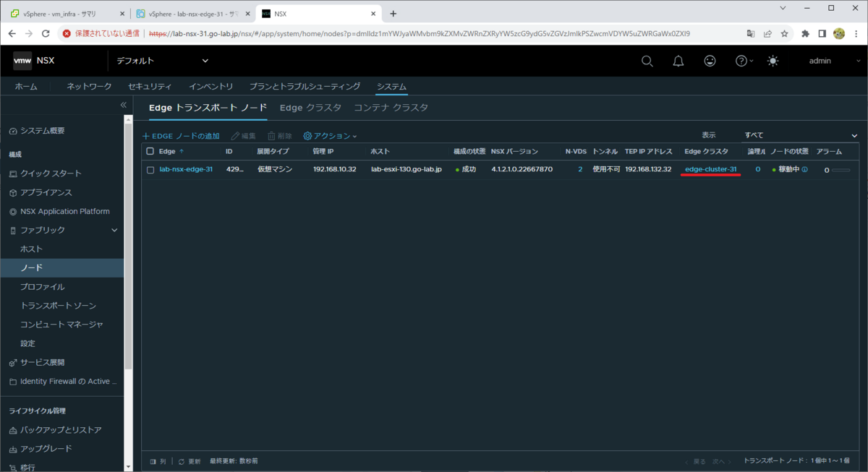This screenshot has height=472, width=868.
Task: Open the アクション gear dropdown
Action: [330, 136]
